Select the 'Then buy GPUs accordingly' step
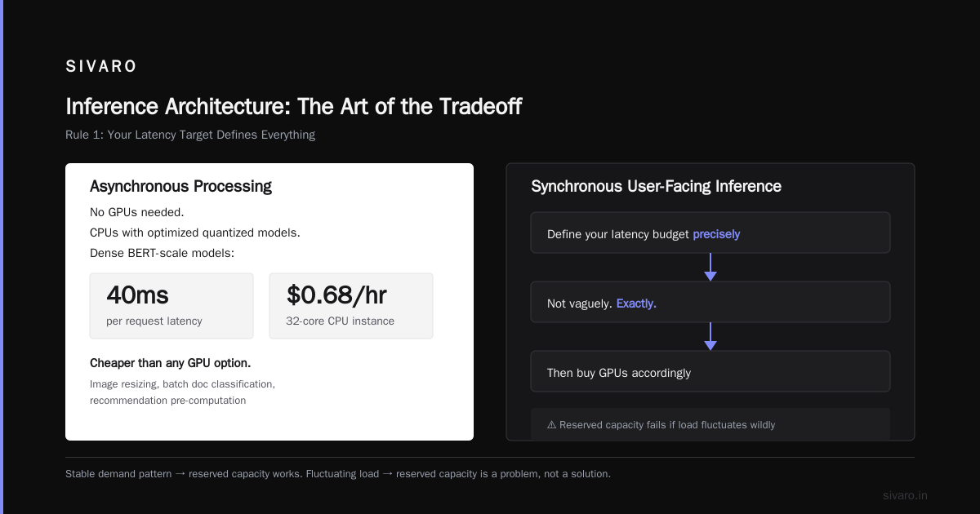The image size is (980, 514). point(710,371)
